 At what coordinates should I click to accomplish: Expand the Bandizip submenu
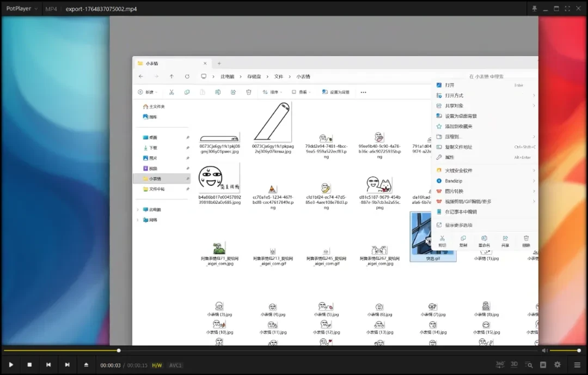pyautogui.click(x=485, y=181)
